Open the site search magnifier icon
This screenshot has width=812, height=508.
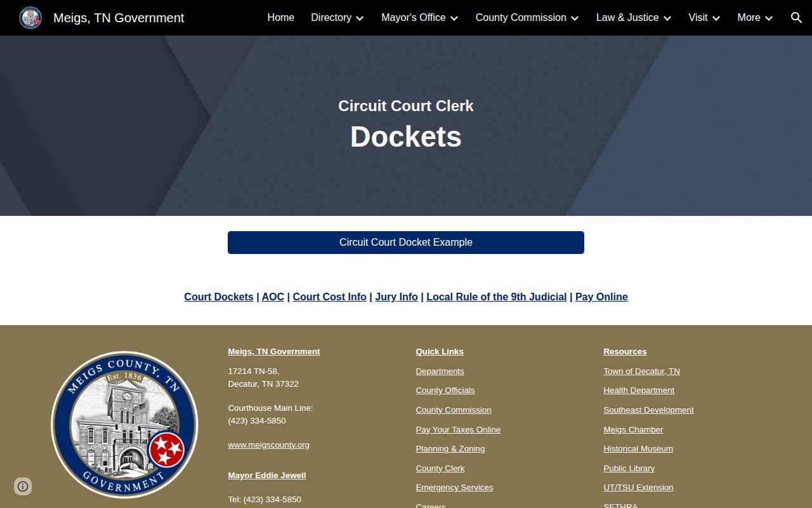click(797, 18)
